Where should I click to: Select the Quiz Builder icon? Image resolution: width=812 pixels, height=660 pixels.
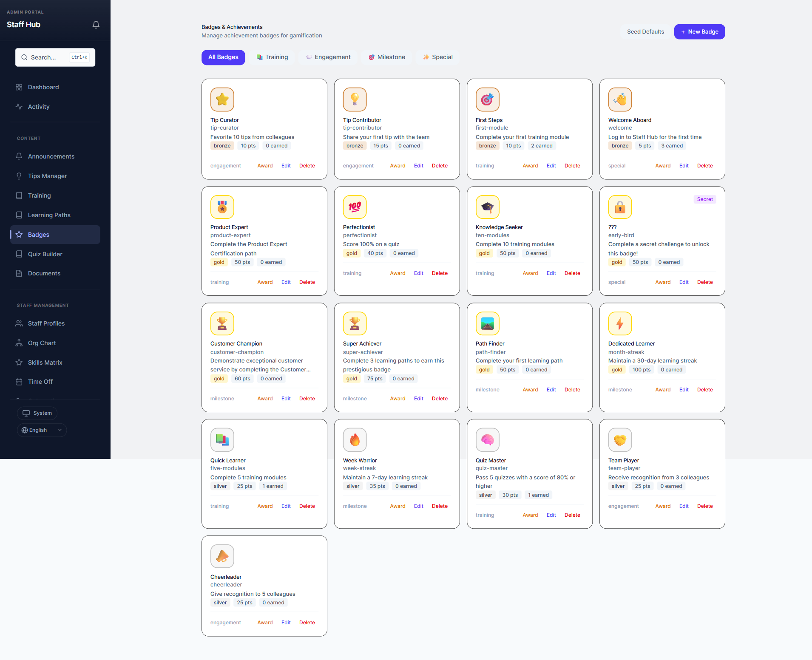(19, 254)
